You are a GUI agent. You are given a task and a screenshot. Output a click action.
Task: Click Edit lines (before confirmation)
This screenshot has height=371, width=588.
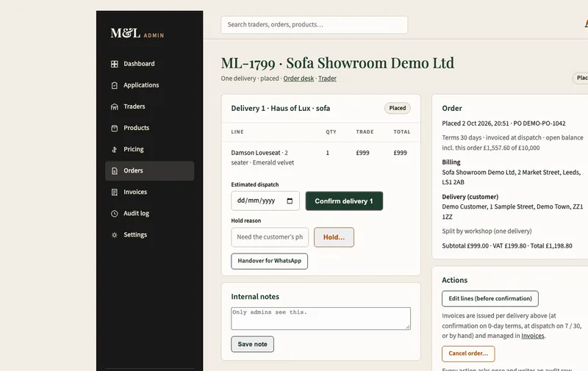(490, 299)
